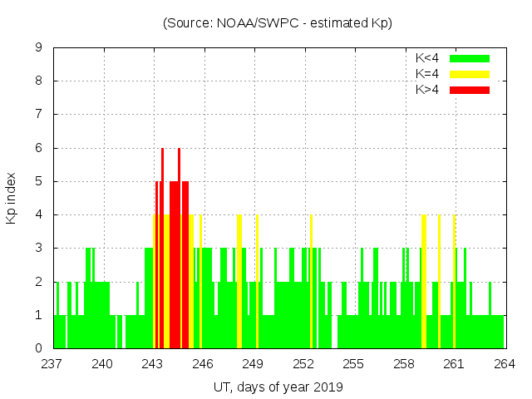Click the red K>4 legend swatch
The width and height of the screenshot is (532, 399).
click(x=470, y=89)
